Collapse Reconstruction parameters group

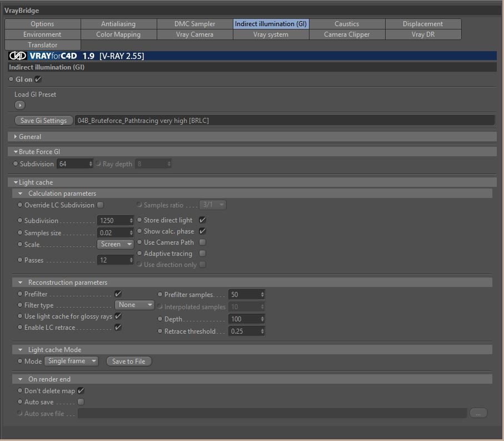(20, 283)
